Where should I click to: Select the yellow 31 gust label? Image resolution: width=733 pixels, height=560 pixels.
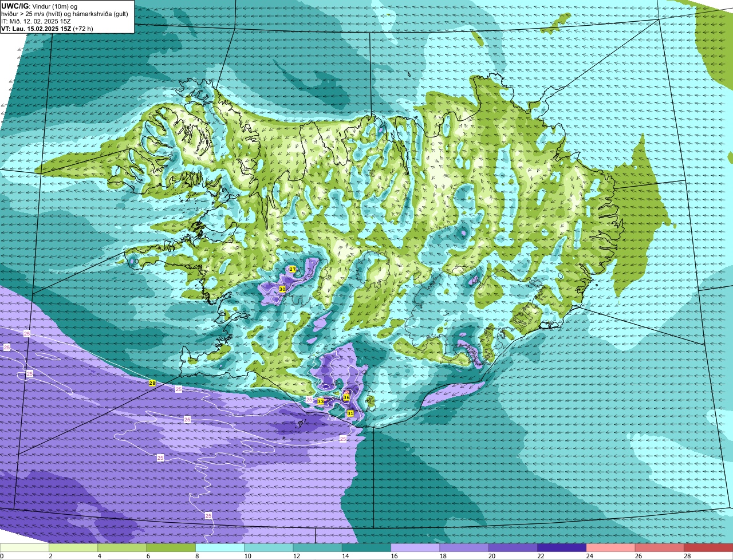350,413
